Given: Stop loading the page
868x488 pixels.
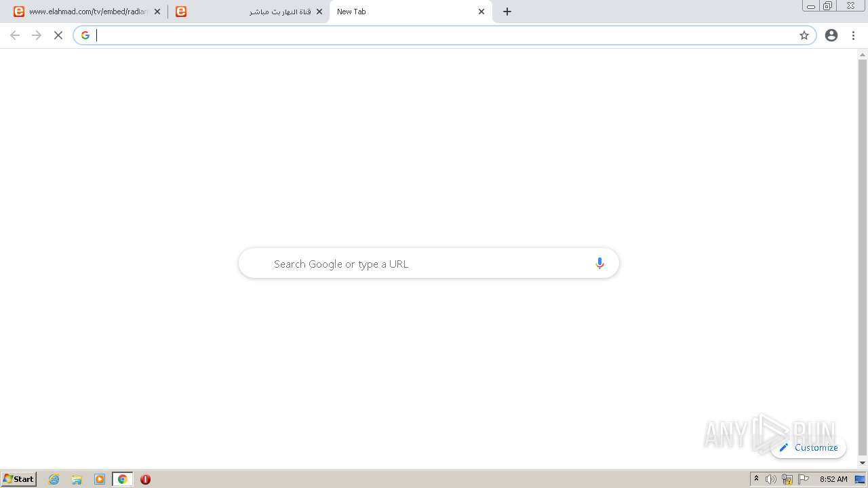Looking at the screenshot, I should click(58, 35).
